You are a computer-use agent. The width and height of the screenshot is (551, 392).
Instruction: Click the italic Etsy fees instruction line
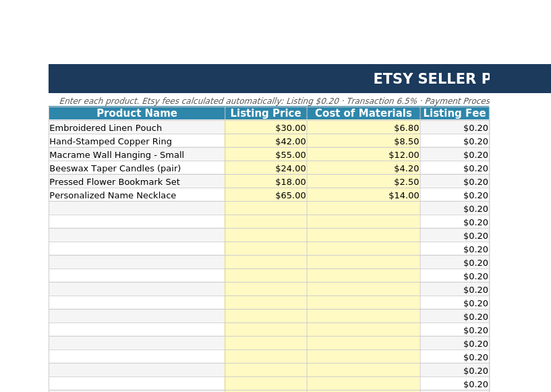[x=274, y=101]
